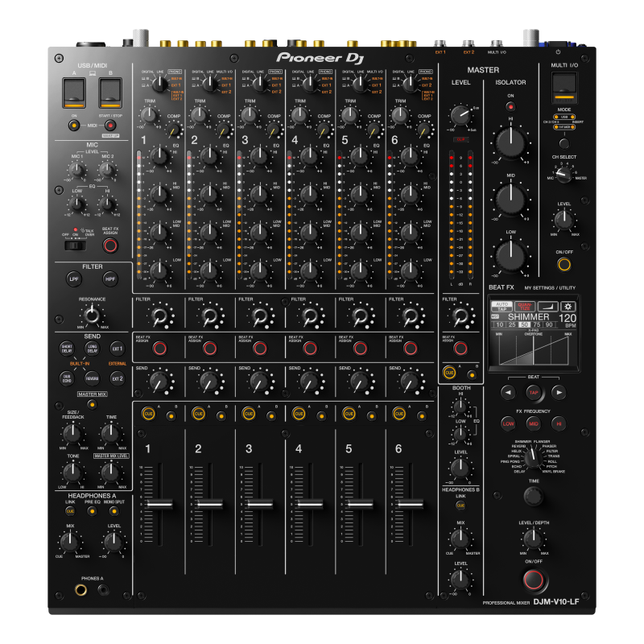The height and width of the screenshot is (644, 644).
Task: Click the isolator HI knob
Action: pyautogui.click(x=510, y=142)
